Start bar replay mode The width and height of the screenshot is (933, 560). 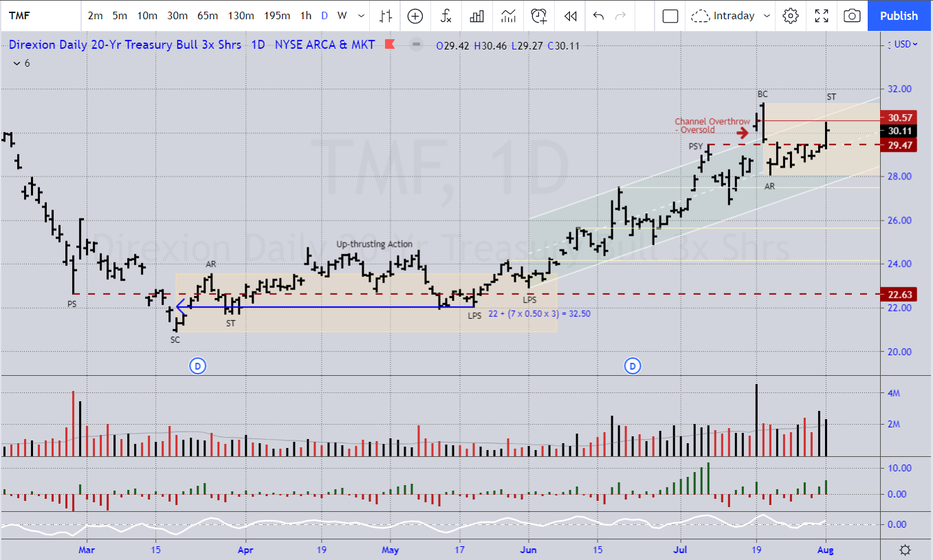coord(569,16)
